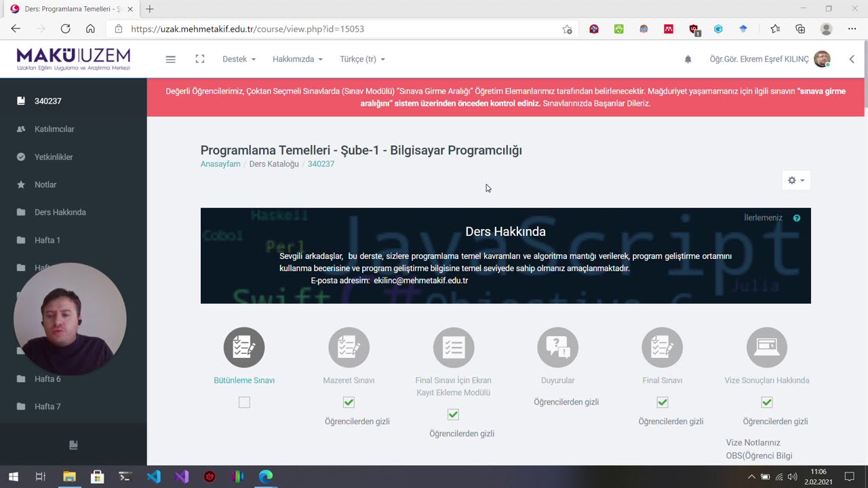
Task: Open Microsoft Edge taskbar icon
Action: pos(265,476)
